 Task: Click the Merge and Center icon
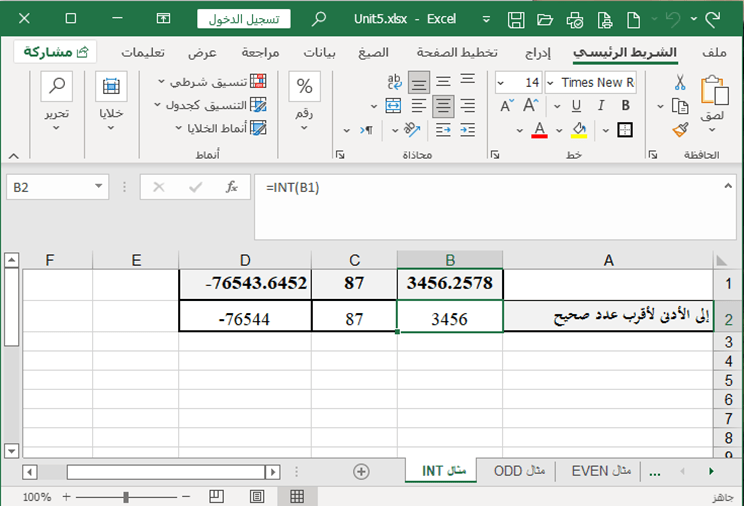393,105
